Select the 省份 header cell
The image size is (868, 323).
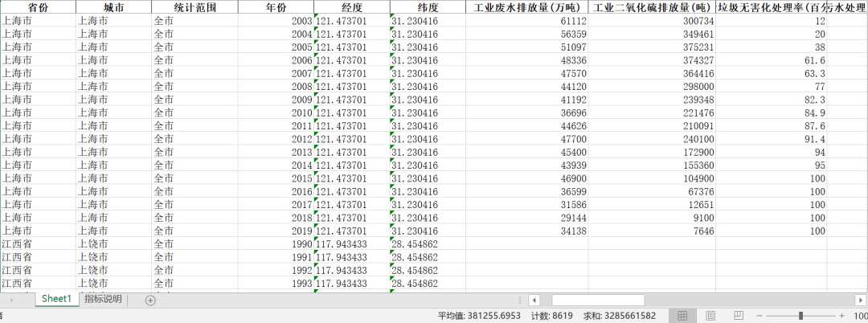[x=38, y=7]
